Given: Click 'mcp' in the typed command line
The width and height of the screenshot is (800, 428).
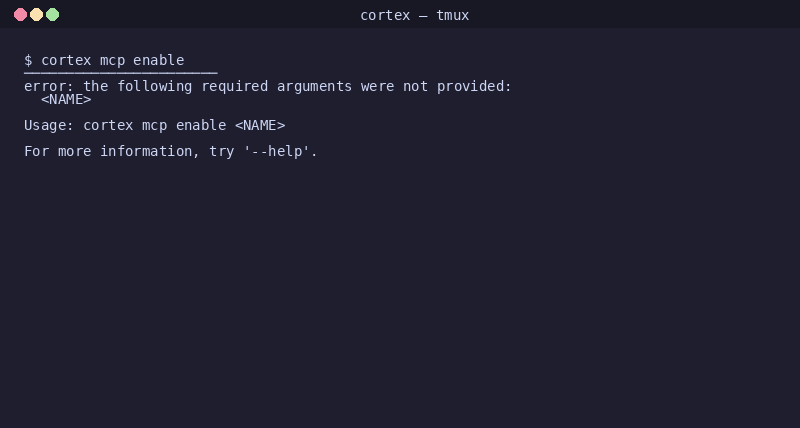Looking at the screenshot, I should click(x=112, y=60).
